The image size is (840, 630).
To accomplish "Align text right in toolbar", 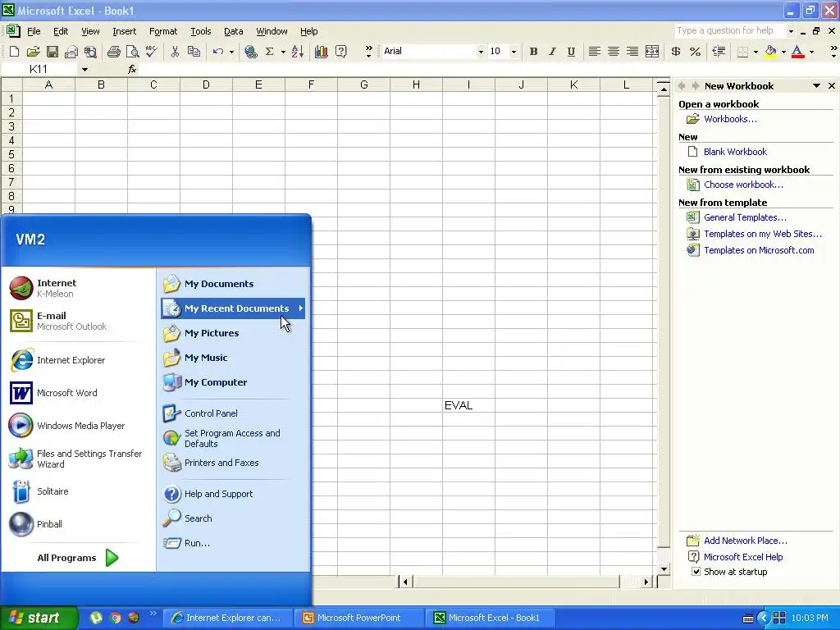I will (x=632, y=52).
